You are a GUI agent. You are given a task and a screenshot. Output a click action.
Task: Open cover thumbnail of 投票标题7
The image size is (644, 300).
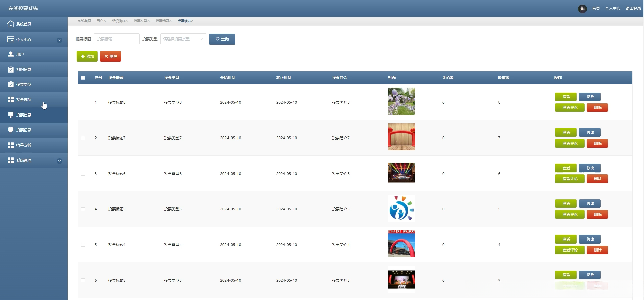[x=402, y=137]
